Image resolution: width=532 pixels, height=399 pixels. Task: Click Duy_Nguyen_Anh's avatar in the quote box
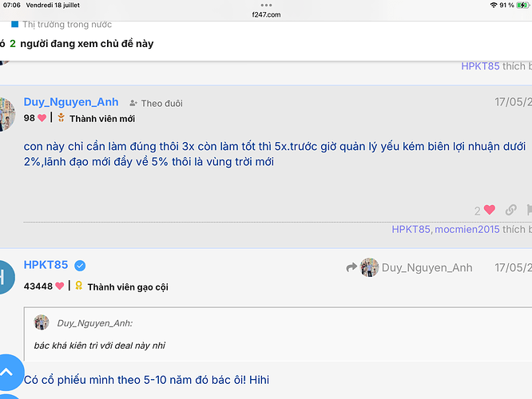(42, 322)
